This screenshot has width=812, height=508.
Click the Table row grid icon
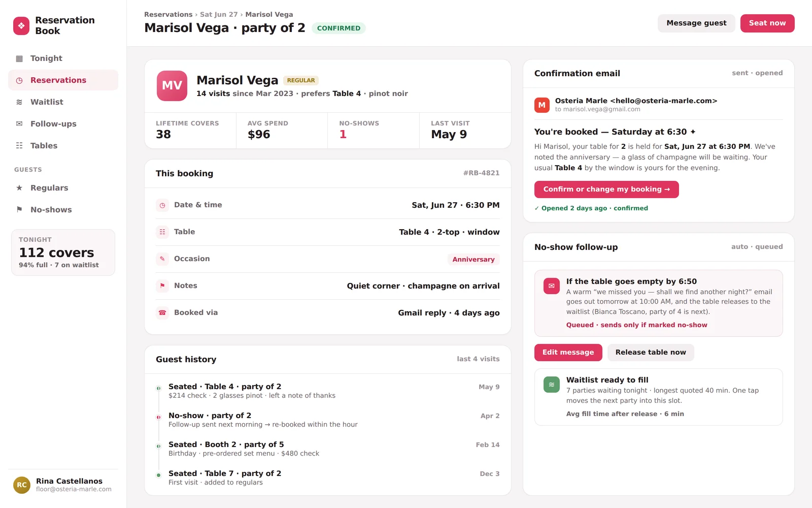tap(162, 232)
